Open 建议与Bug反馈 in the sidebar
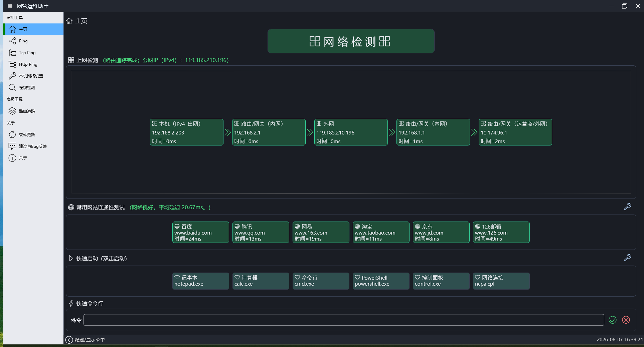 33,146
